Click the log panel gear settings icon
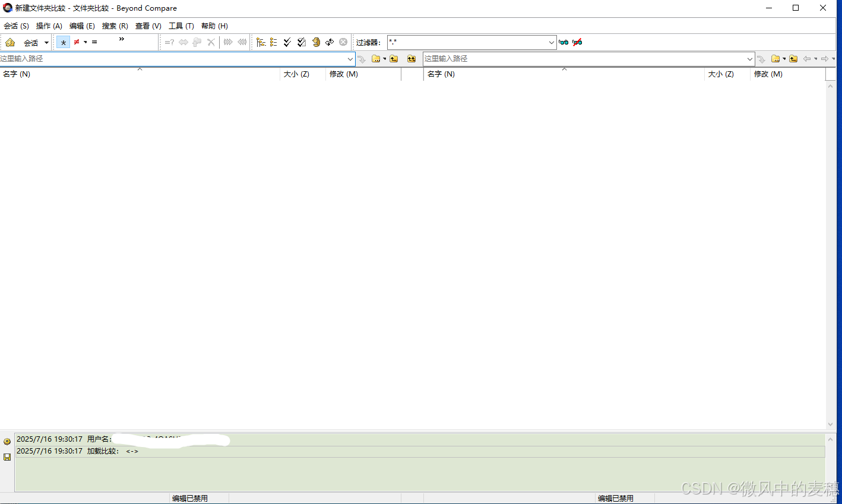Image resolution: width=842 pixels, height=504 pixels. [7, 442]
